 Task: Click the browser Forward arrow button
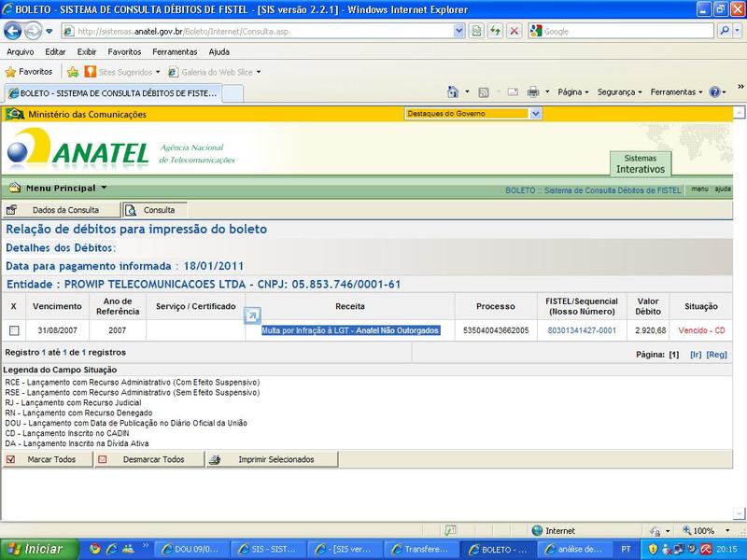[x=33, y=32]
